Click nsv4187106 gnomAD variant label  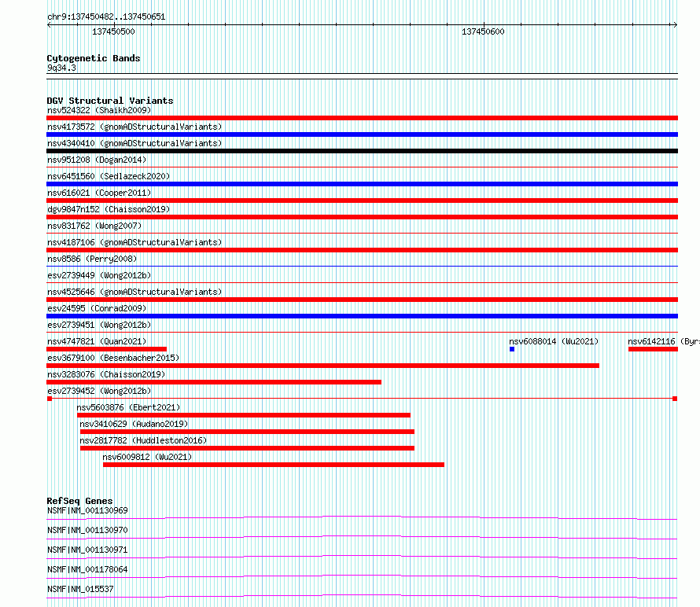tap(134, 242)
